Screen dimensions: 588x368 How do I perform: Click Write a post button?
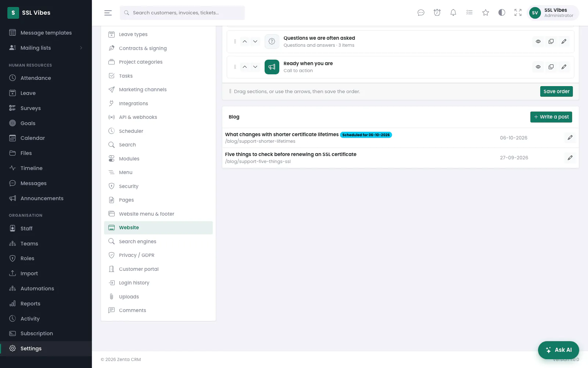pyautogui.click(x=551, y=117)
